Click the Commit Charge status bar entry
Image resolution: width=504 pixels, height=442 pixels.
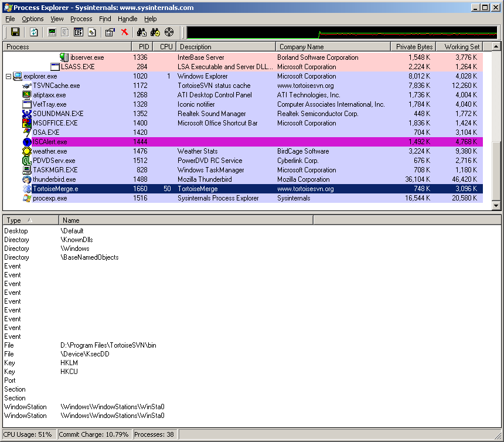click(x=94, y=434)
